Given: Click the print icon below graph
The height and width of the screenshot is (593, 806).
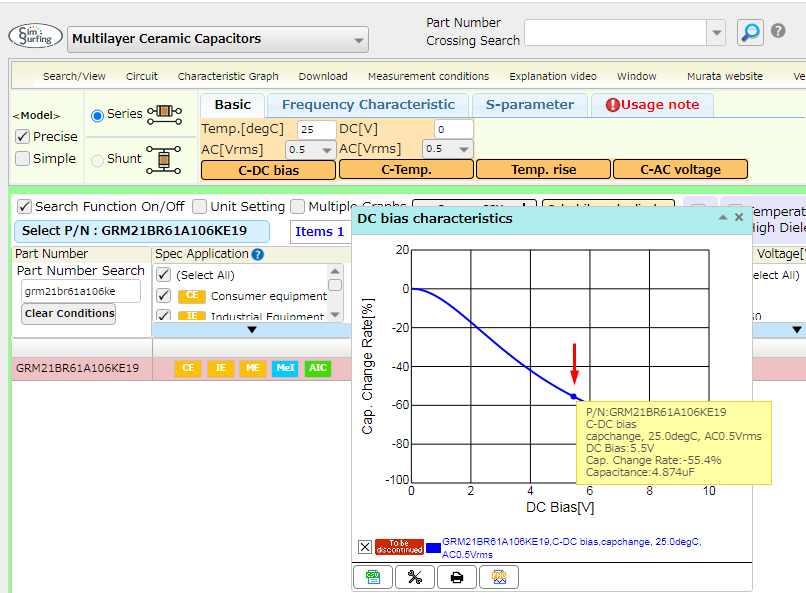Looking at the screenshot, I should click(456, 577).
